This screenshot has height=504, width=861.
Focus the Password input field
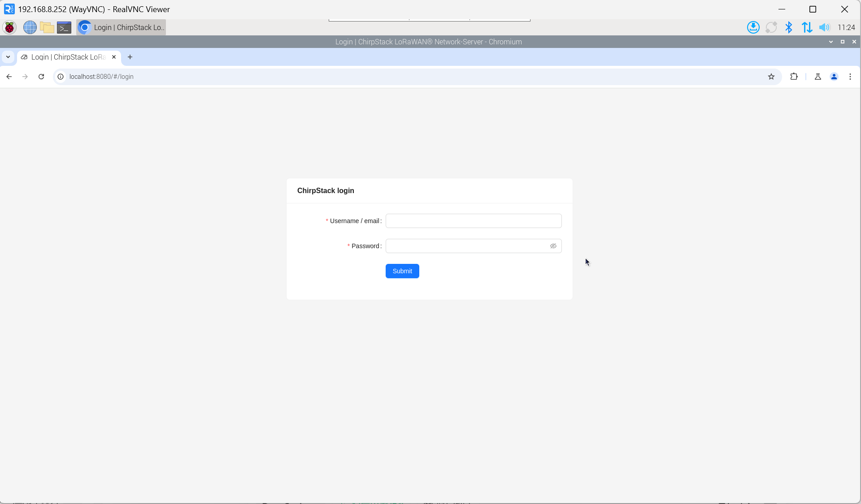tap(466, 246)
